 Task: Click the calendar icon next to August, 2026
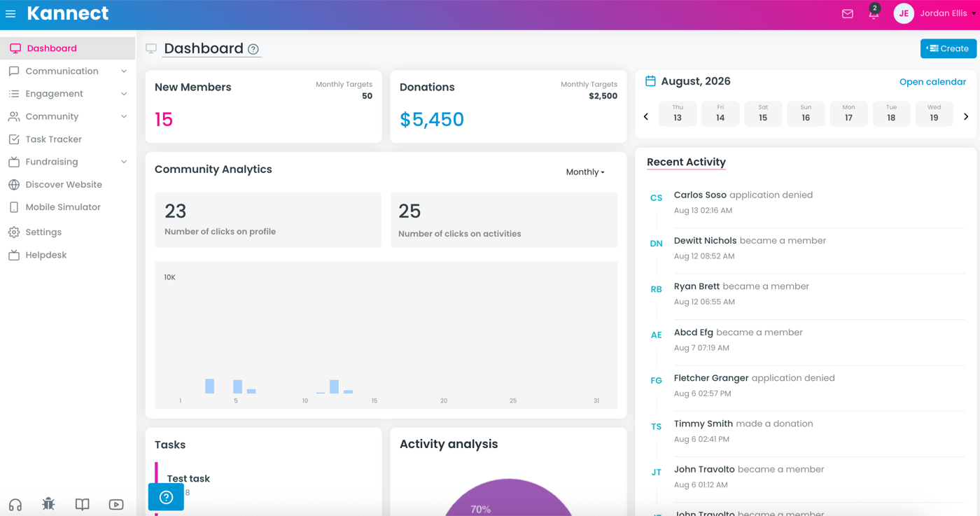point(650,81)
